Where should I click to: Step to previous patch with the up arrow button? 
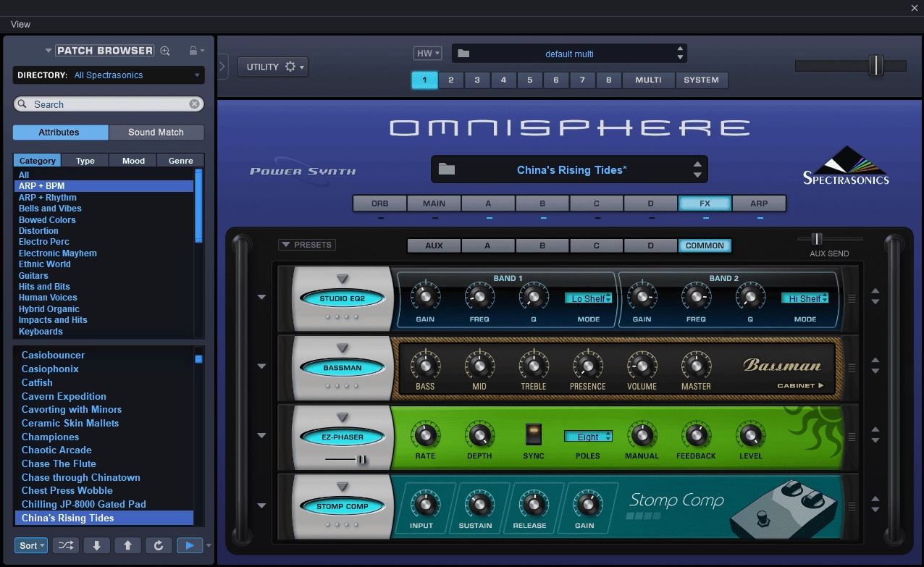(x=127, y=545)
